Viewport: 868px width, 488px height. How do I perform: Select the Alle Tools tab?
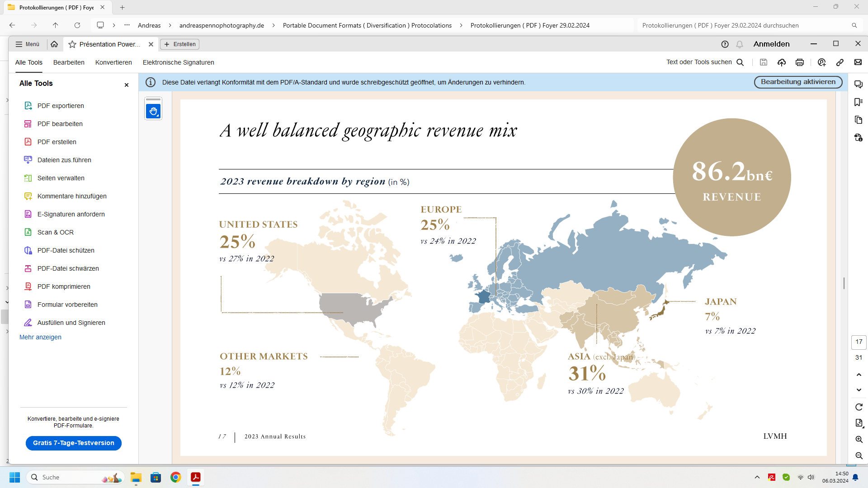29,62
